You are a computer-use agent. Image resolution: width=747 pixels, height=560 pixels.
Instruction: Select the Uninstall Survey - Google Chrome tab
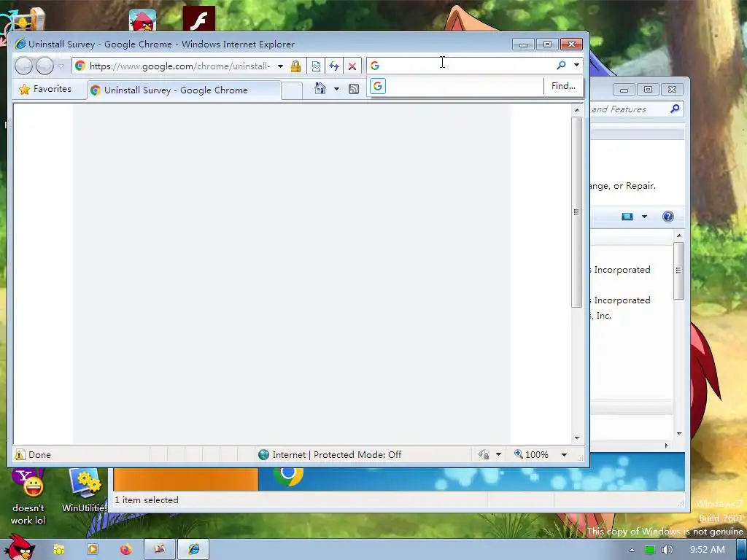[x=184, y=90]
